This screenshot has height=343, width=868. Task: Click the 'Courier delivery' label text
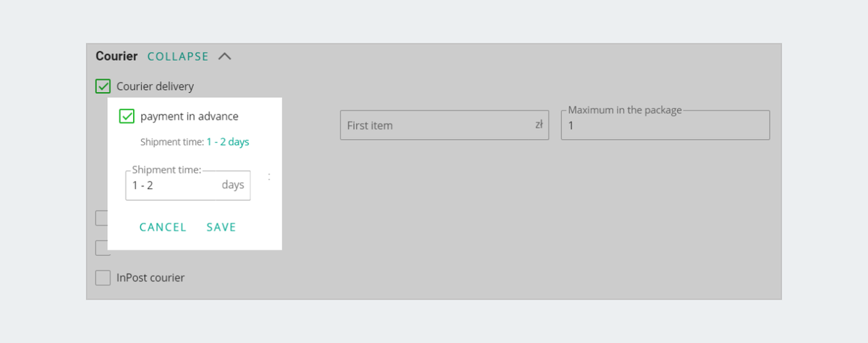coord(156,87)
